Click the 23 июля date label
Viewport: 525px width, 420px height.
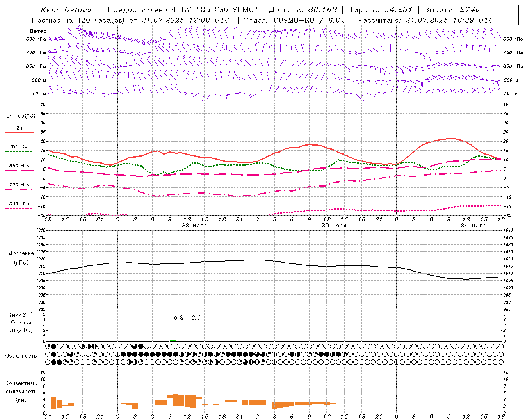pyautogui.click(x=333, y=226)
